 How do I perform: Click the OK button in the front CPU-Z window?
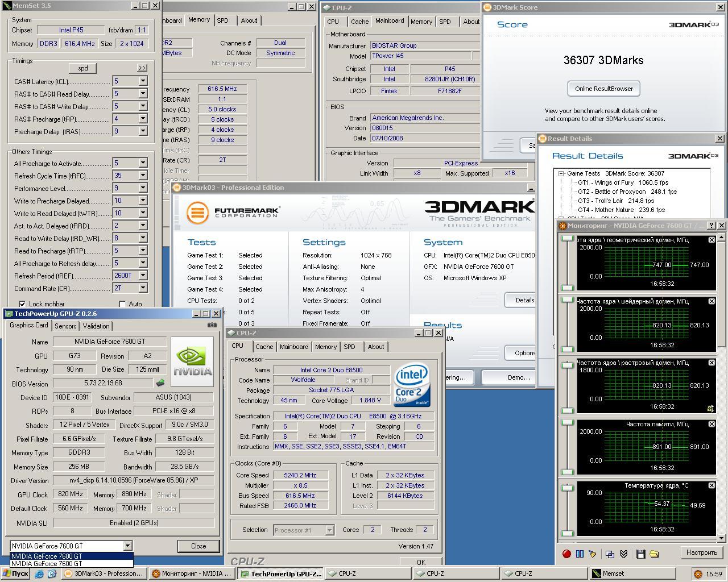[x=421, y=562]
